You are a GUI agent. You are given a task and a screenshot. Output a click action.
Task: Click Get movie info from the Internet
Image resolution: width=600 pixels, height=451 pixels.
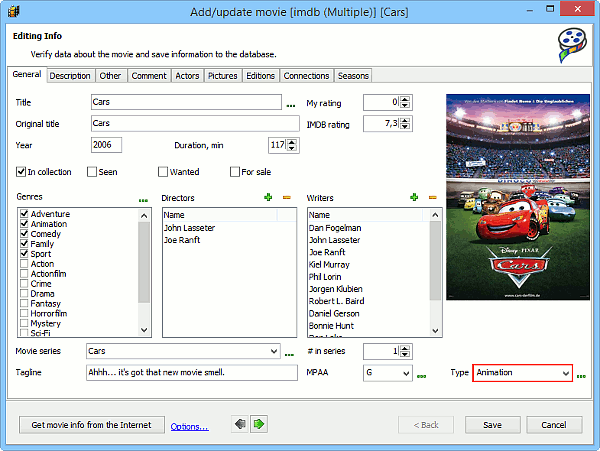coord(92,425)
